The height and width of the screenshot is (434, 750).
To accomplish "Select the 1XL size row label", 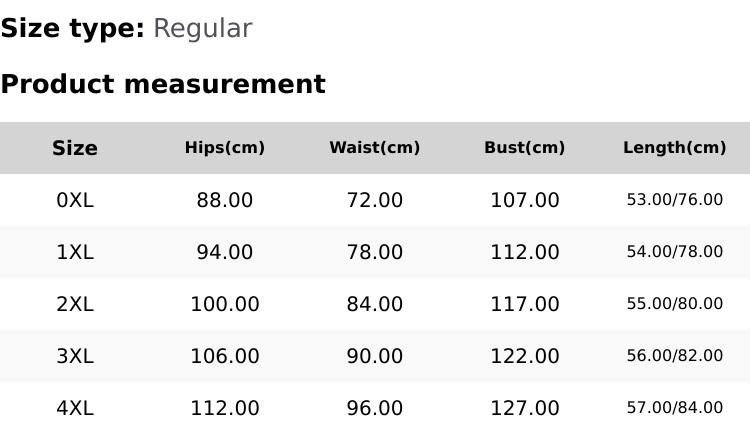I will tap(75, 252).
